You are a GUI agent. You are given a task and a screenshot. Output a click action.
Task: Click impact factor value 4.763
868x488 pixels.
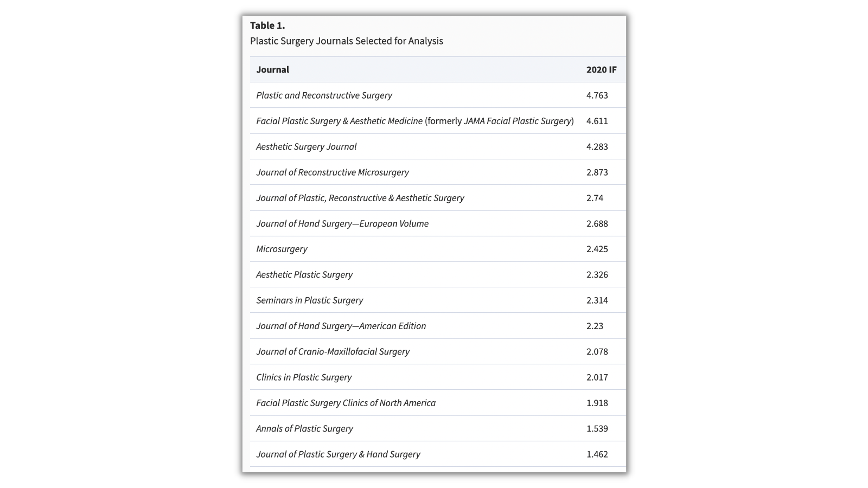tap(597, 95)
